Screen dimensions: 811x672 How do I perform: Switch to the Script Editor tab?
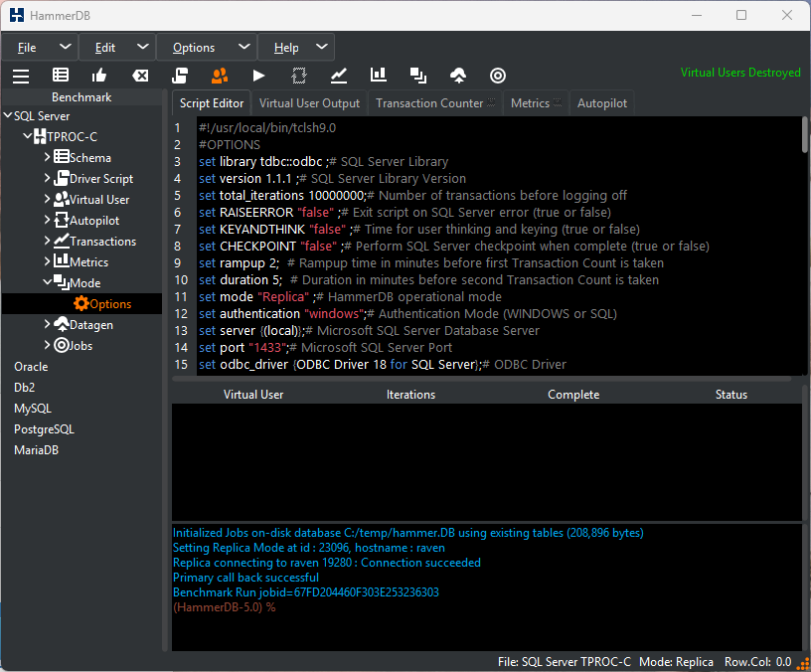[212, 103]
